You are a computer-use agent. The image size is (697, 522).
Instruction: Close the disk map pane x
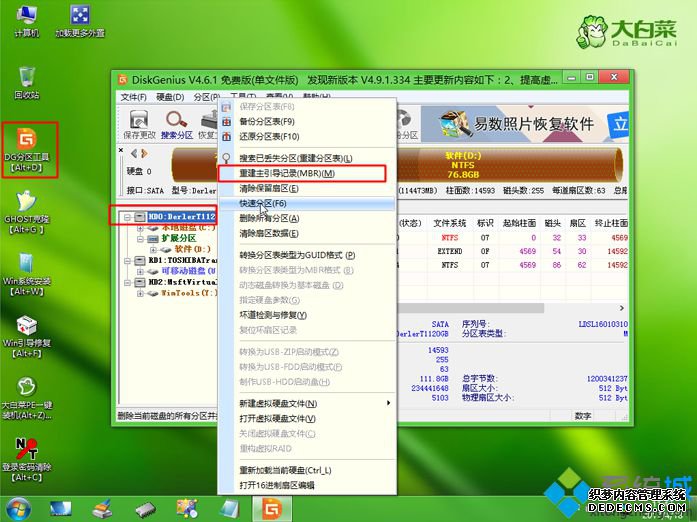click(121, 150)
